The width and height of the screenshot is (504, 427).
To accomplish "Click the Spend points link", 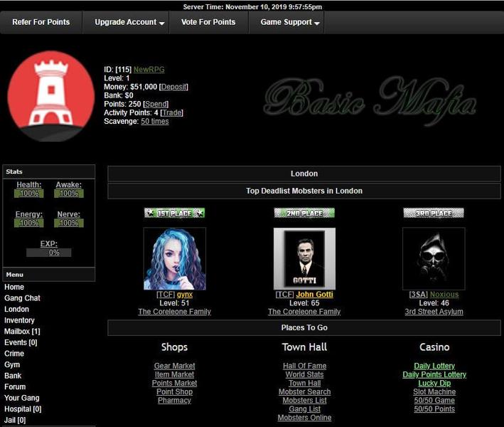I will 156,104.
